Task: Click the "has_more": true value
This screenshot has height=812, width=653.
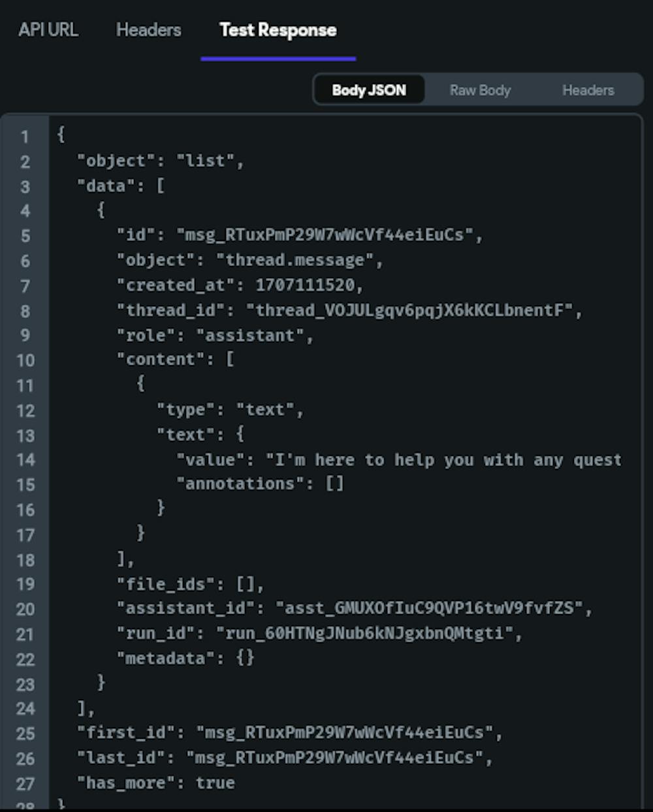Action: pos(217,783)
